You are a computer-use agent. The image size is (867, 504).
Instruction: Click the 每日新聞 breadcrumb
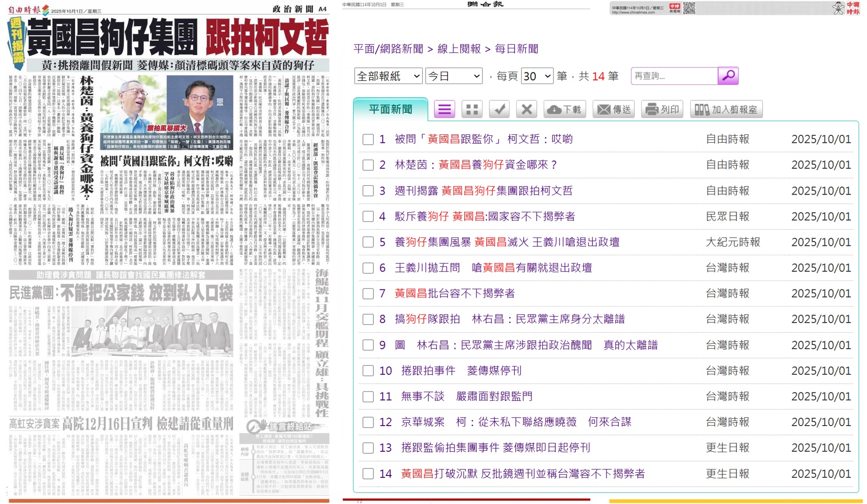coord(516,49)
